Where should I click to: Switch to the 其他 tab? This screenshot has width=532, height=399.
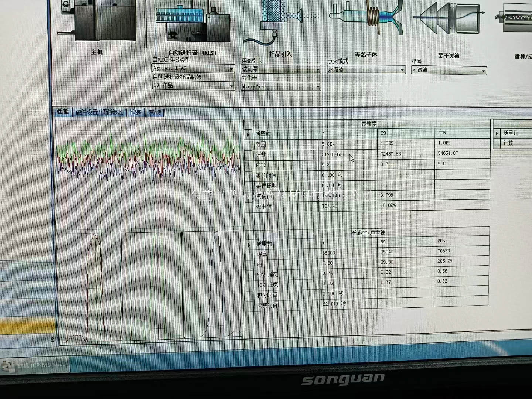[154, 112]
